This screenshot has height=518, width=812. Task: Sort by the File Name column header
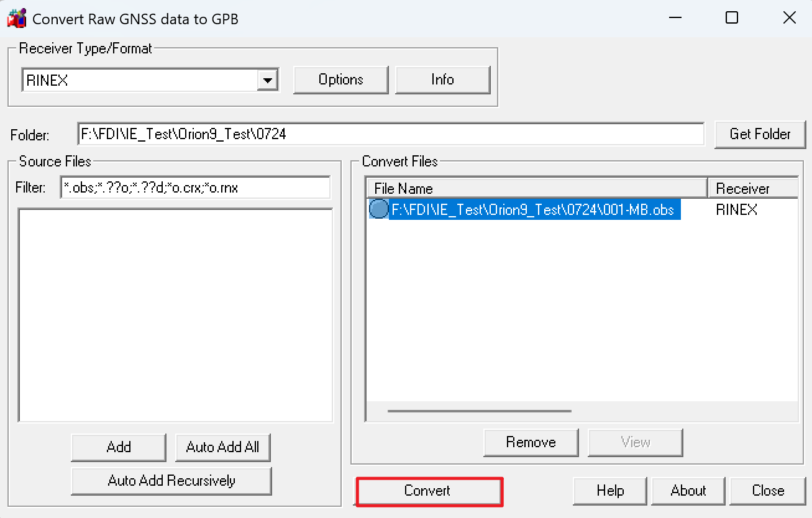pyautogui.click(x=537, y=188)
